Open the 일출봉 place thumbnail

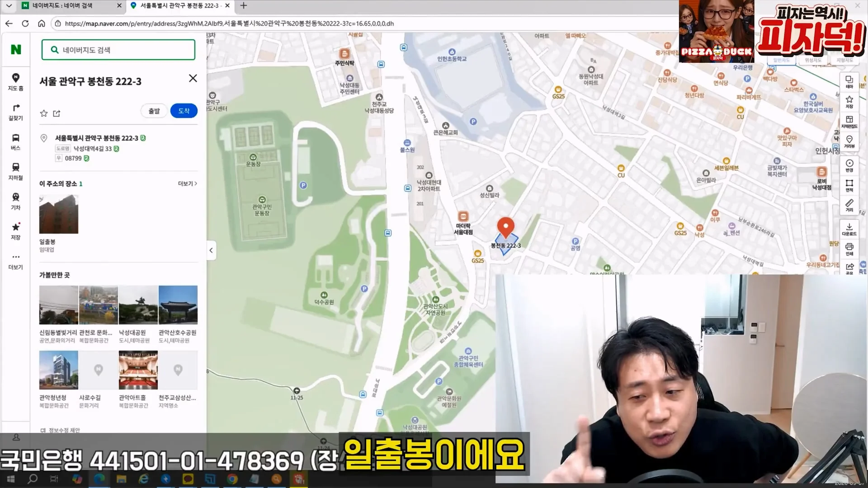59,214
